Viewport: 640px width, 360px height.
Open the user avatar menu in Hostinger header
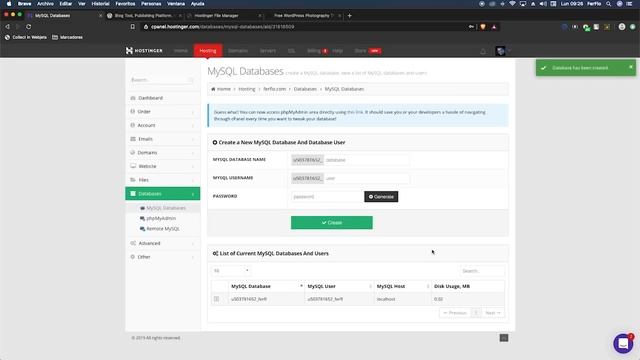(x=501, y=51)
